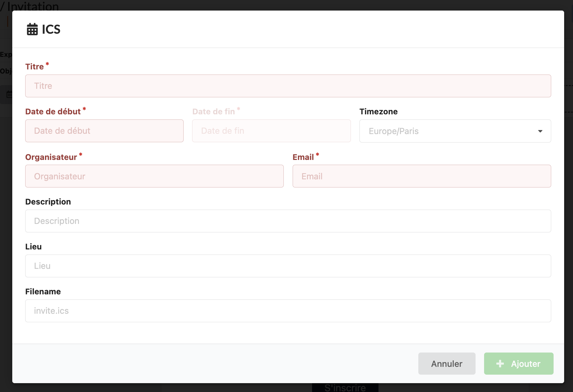This screenshot has width=573, height=392.
Task: Focus the Titre input field
Action: [x=288, y=86]
